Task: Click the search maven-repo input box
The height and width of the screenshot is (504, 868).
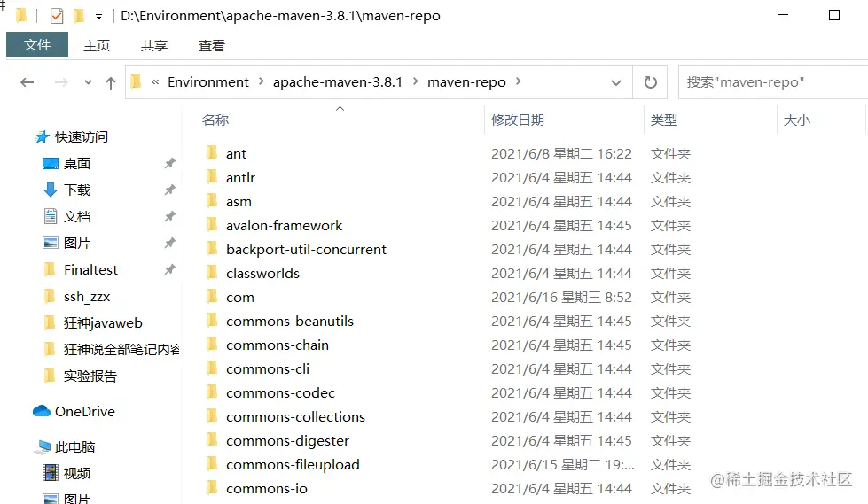Action: pyautogui.click(x=773, y=82)
